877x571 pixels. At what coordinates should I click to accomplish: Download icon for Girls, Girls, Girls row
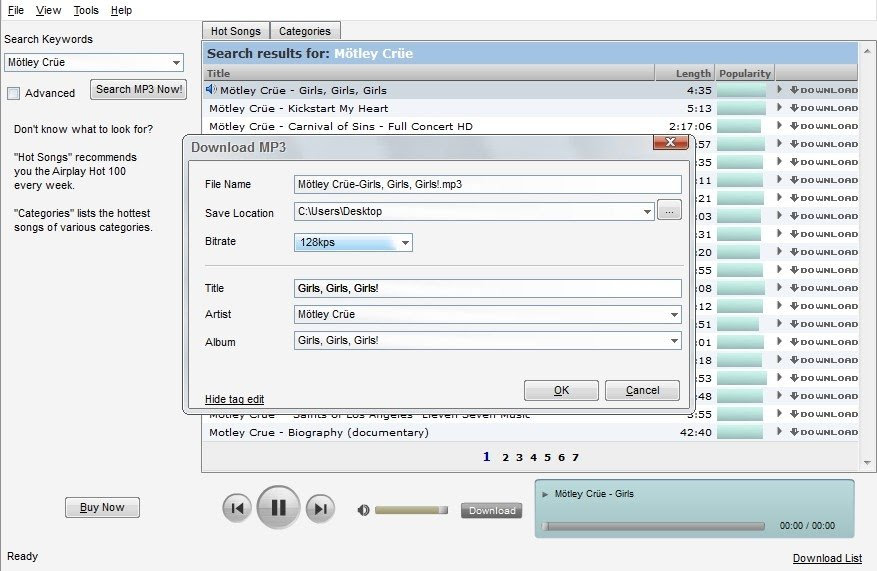pos(823,90)
